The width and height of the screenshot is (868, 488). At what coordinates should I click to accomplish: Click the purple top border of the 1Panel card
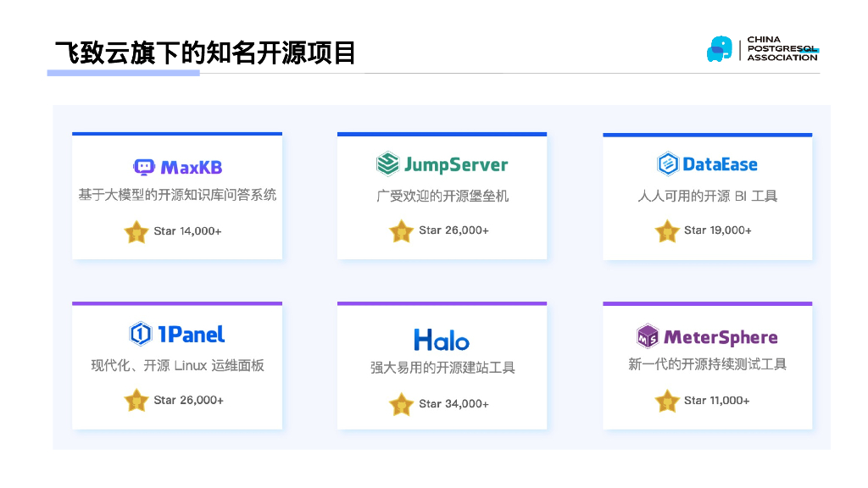coord(176,302)
